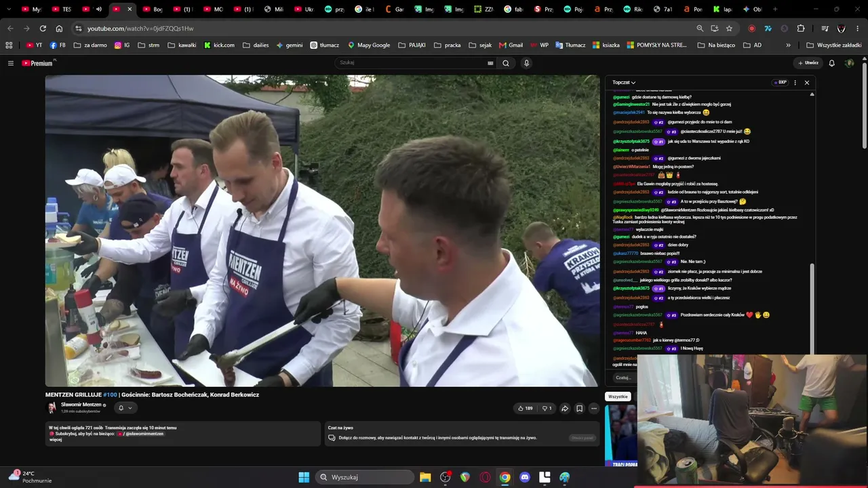Switch to Chrome on the taskbar
The image size is (868, 488).
click(505, 477)
